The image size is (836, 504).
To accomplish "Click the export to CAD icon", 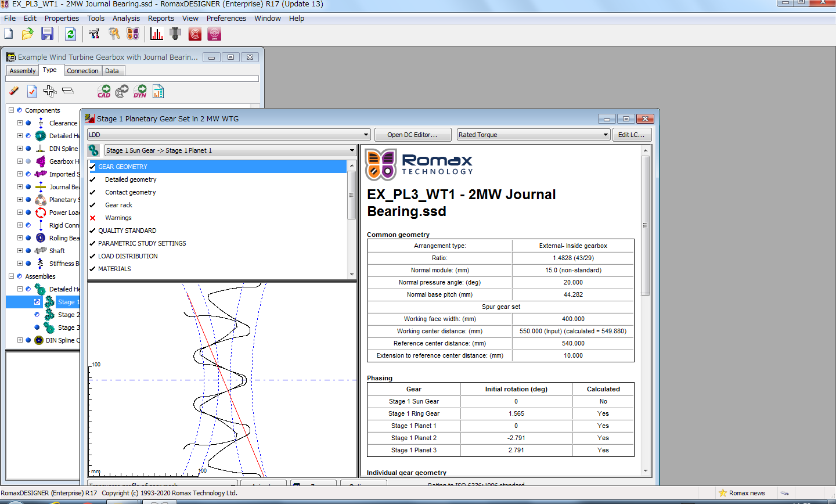I will coord(104,91).
